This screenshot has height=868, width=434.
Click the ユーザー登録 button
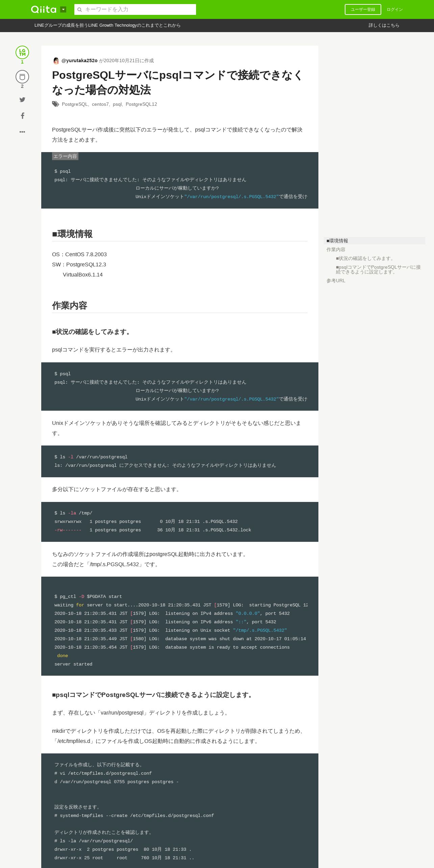click(x=363, y=9)
